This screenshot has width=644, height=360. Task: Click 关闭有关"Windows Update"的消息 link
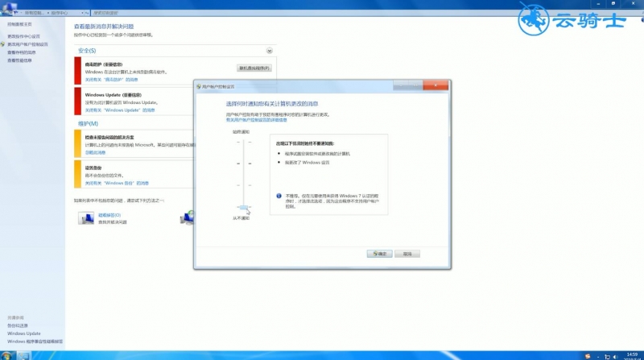(120, 110)
